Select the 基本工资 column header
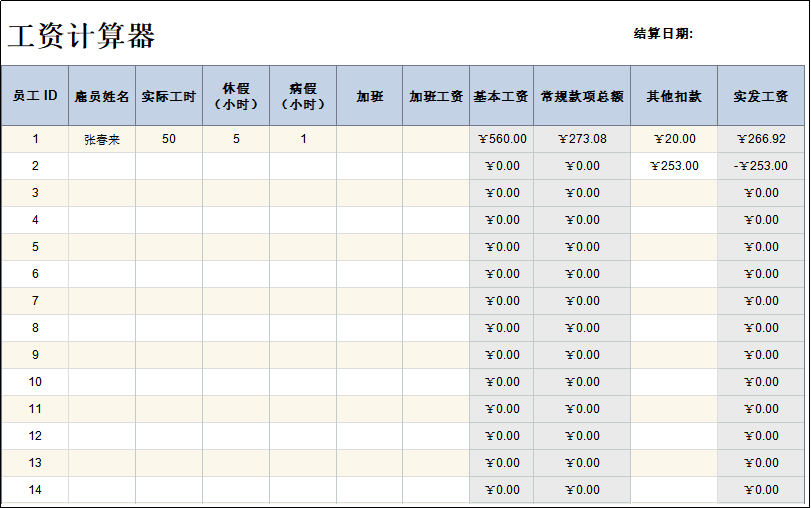Viewport: 811px width, 508px height. pos(501,96)
